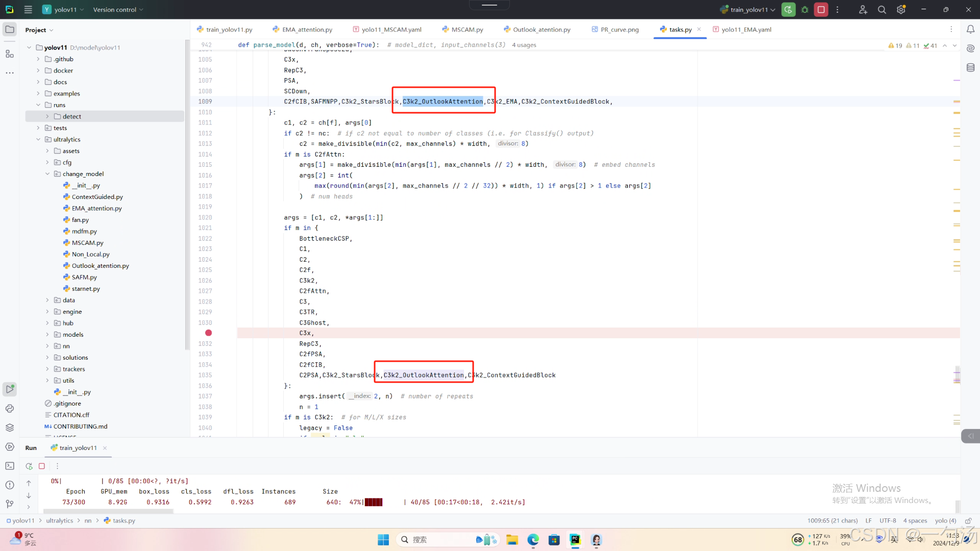Open the Terminal tool window

(x=10, y=466)
